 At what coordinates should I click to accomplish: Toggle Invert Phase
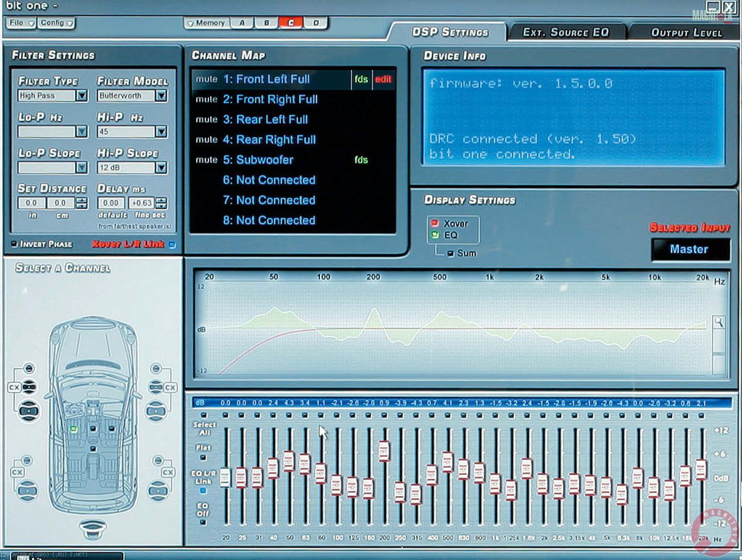tap(14, 244)
